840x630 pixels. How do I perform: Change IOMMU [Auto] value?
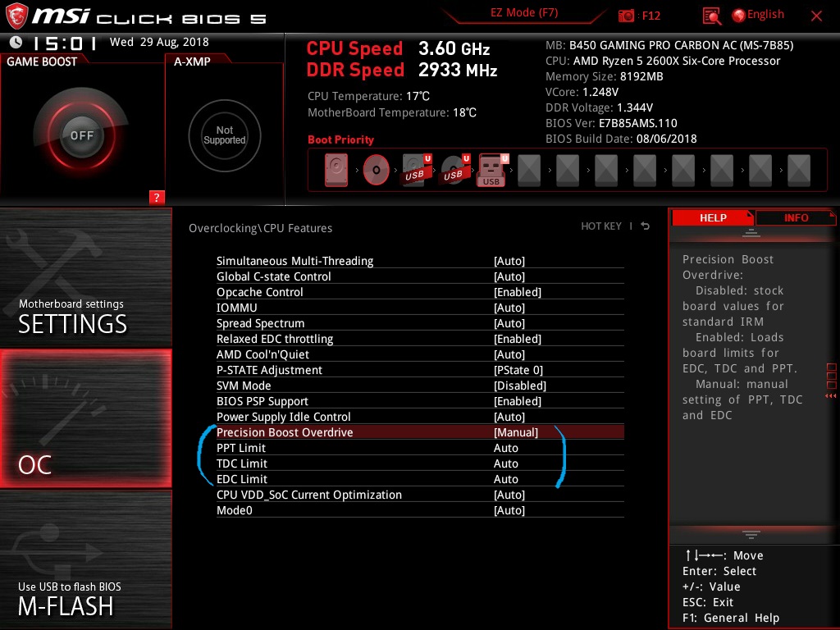[x=509, y=308]
